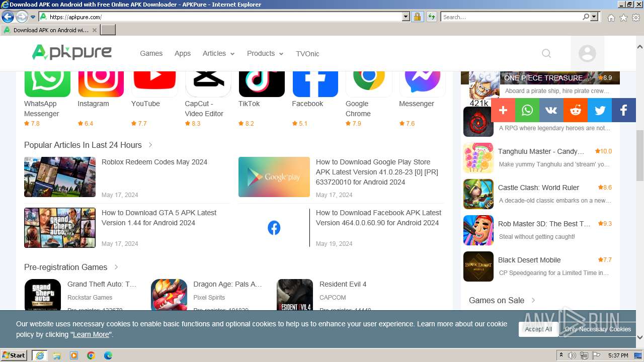Open the TikTok app icon
This screenshot has width=644, height=362.
coord(262,84)
